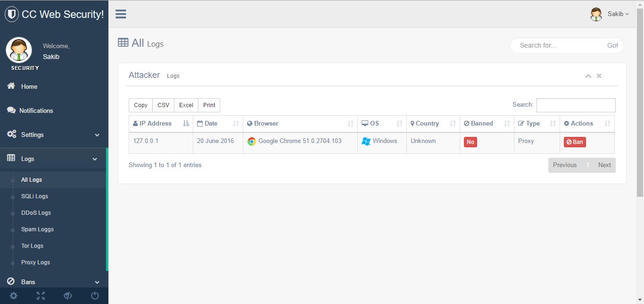The width and height of the screenshot is (644, 304).
Task: Open SQLi Logs submenu entry
Action: pyautogui.click(x=34, y=196)
